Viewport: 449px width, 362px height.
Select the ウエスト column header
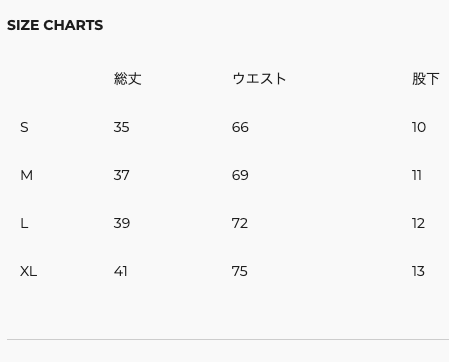click(x=259, y=79)
